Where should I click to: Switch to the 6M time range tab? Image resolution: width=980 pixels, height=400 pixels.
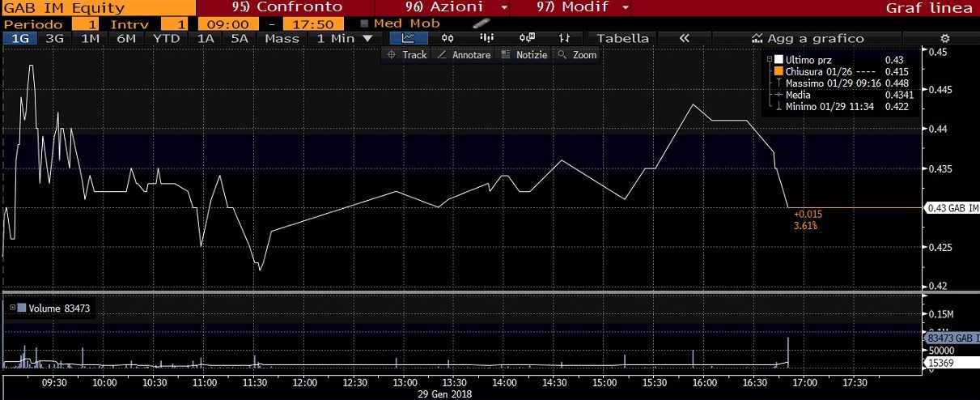[x=125, y=38]
